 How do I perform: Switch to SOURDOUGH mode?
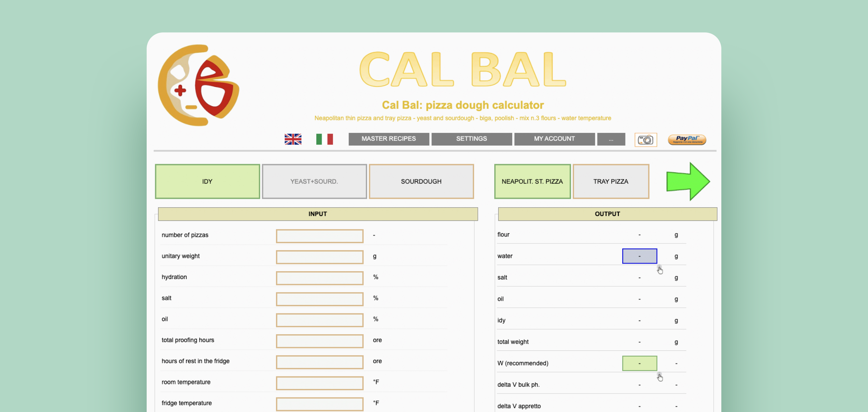pos(421,181)
